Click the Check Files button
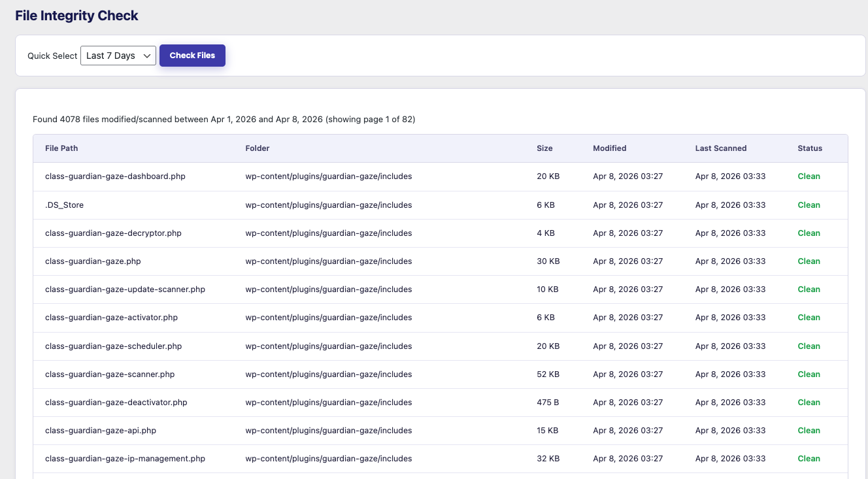 click(x=192, y=56)
